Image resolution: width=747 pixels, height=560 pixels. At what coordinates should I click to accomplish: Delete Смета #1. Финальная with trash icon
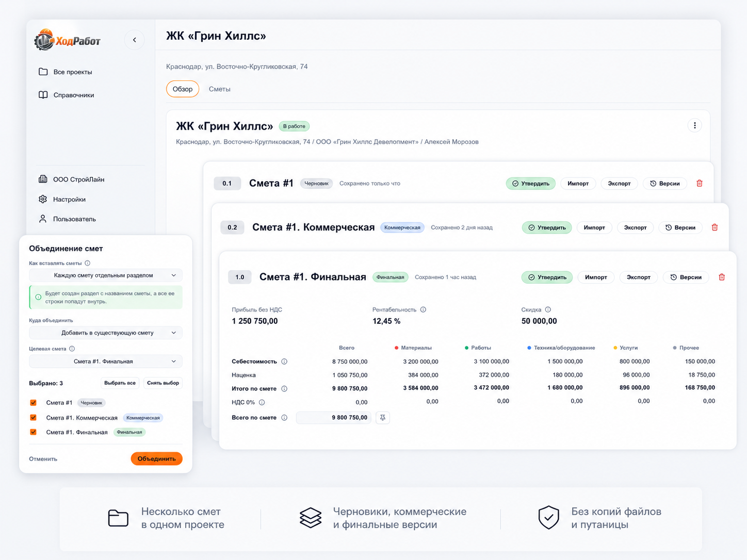pos(722,277)
